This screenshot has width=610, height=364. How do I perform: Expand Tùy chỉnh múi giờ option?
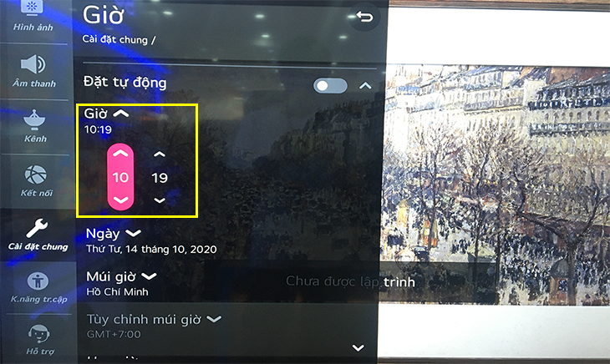coord(214,319)
